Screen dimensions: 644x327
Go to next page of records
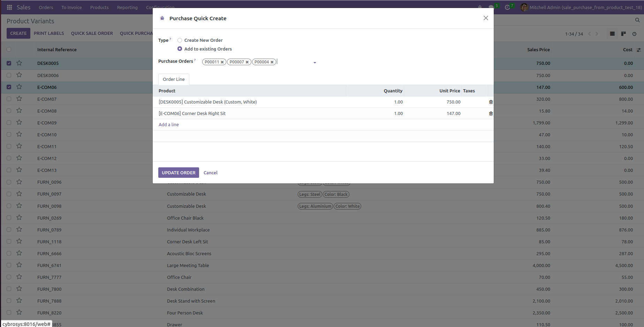[597, 34]
